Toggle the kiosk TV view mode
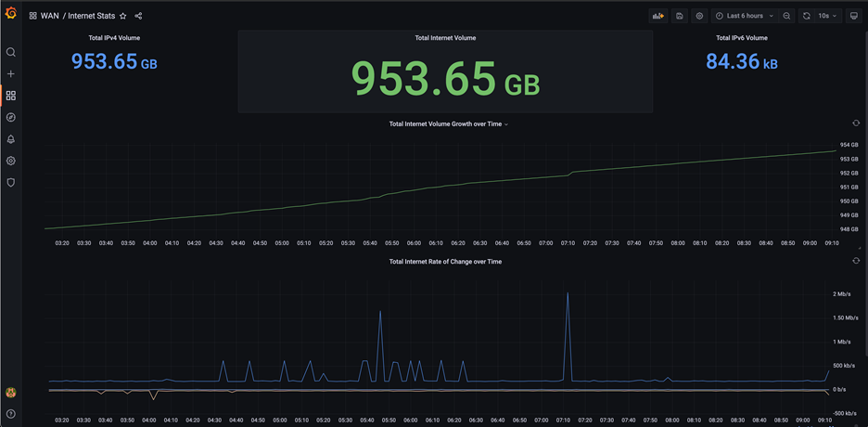The image size is (868, 427). (x=854, y=16)
